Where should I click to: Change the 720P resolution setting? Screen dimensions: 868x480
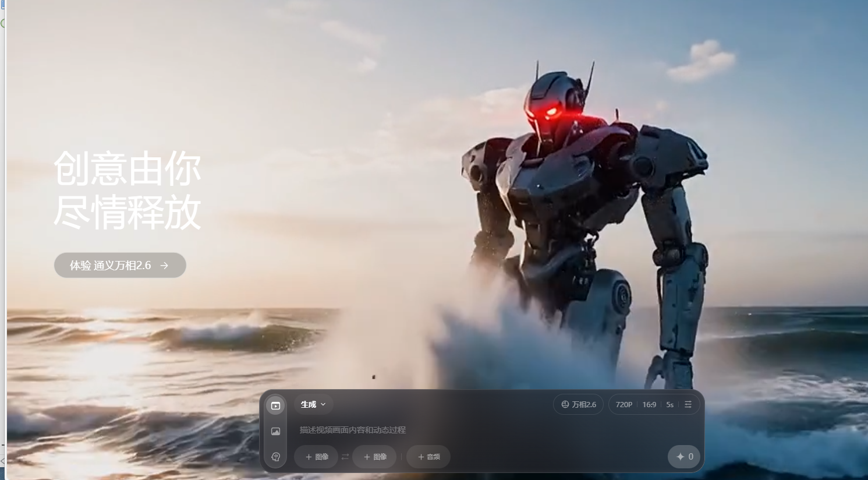[x=623, y=404]
